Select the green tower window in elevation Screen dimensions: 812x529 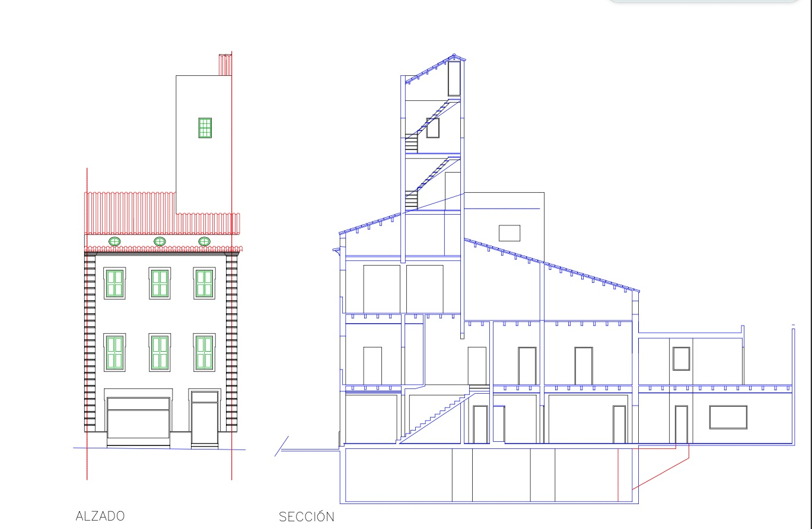(205, 128)
